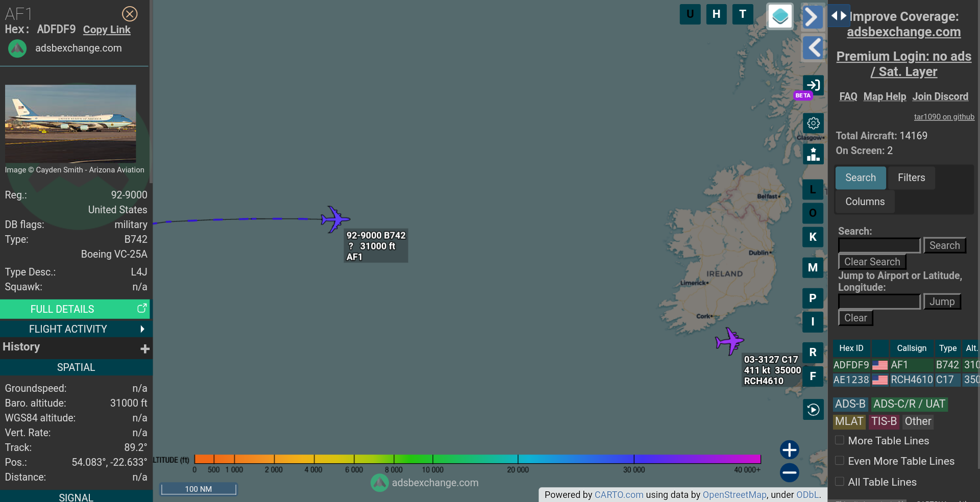Open map settings gear icon
The image size is (980, 502).
click(x=813, y=123)
